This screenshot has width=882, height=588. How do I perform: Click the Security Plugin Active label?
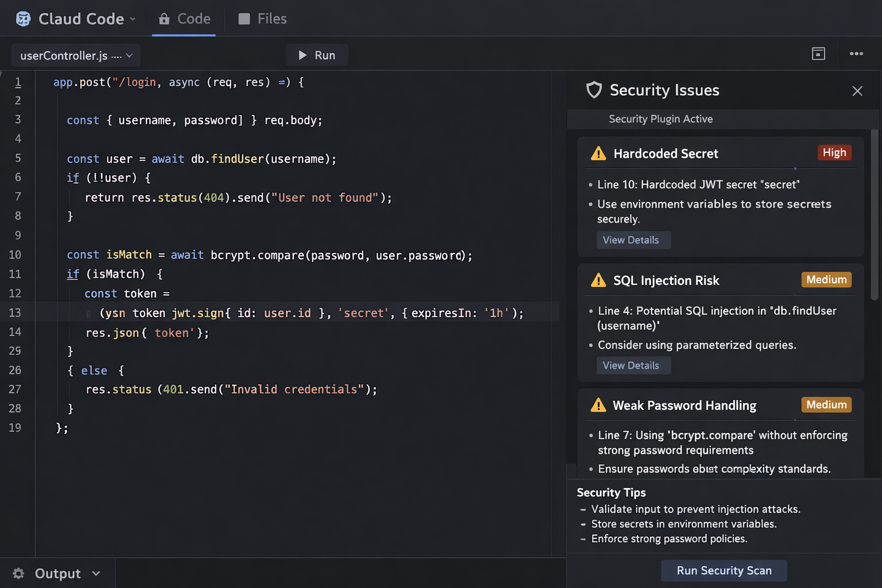click(661, 119)
